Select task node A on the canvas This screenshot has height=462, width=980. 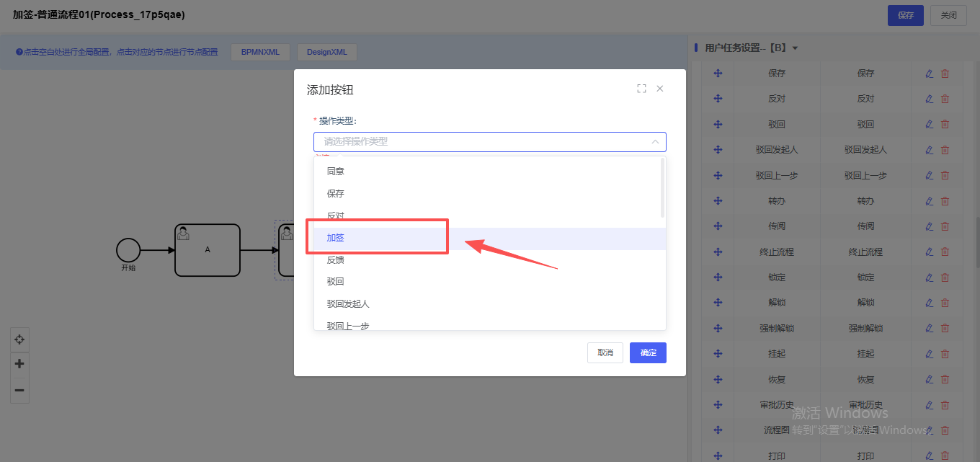[x=208, y=250]
